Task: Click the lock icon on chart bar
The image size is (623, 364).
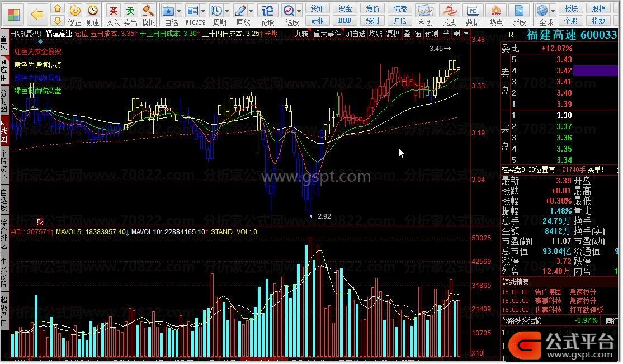Action: tap(446, 34)
